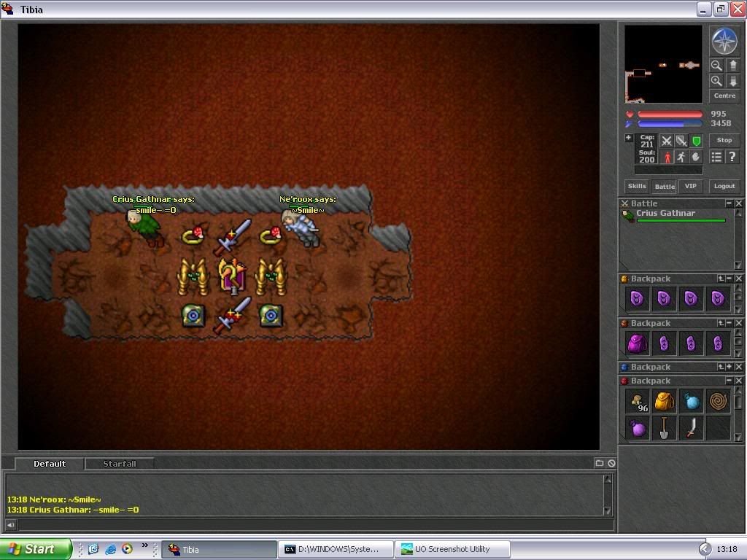
Task: Click Crius Gathnar's green health bar in Battle
Action: pos(681,220)
